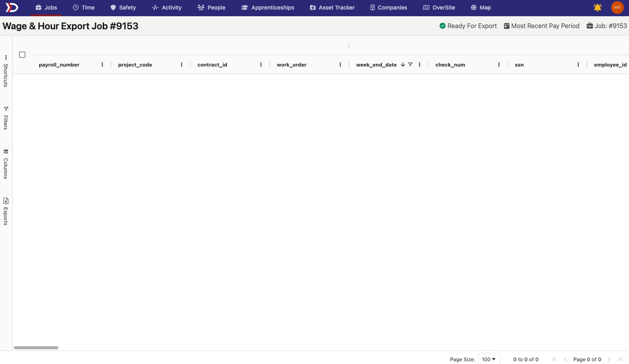Open project_code column menu
The image size is (629, 364).
pyautogui.click(x=182, y=65)
